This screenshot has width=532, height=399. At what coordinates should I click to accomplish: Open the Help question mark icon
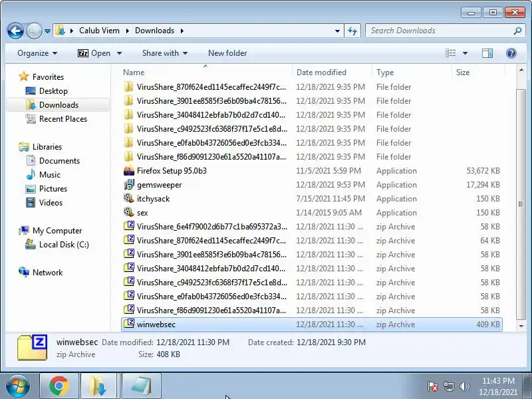point(511,53)
